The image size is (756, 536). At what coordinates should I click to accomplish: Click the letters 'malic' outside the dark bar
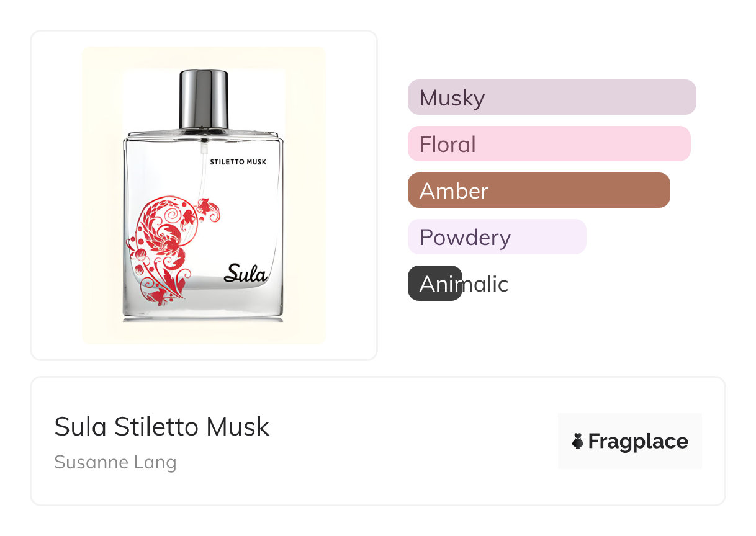[x=485, y=284]
